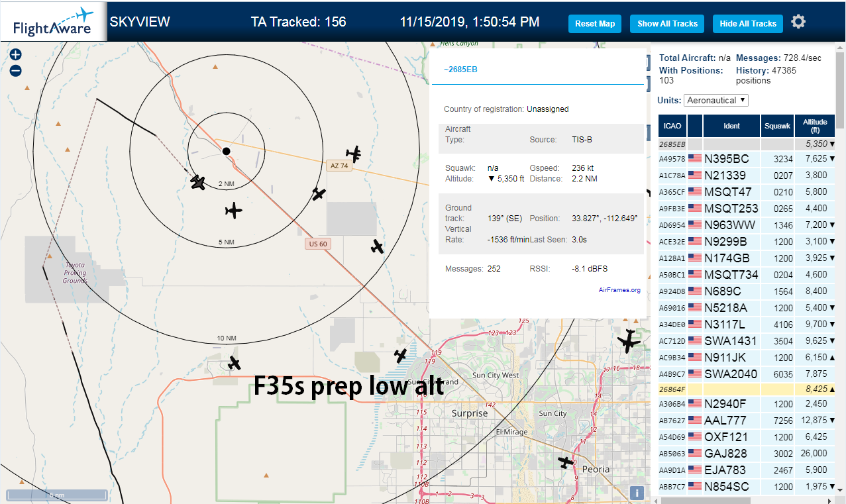
Task: Zoom out the map with minus button
Action: 16,71
